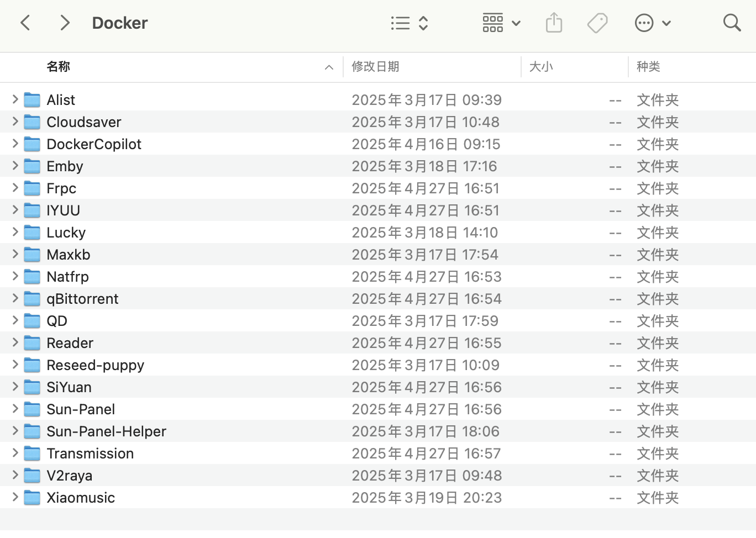Expand the QD folder

(x=15, y=320)
